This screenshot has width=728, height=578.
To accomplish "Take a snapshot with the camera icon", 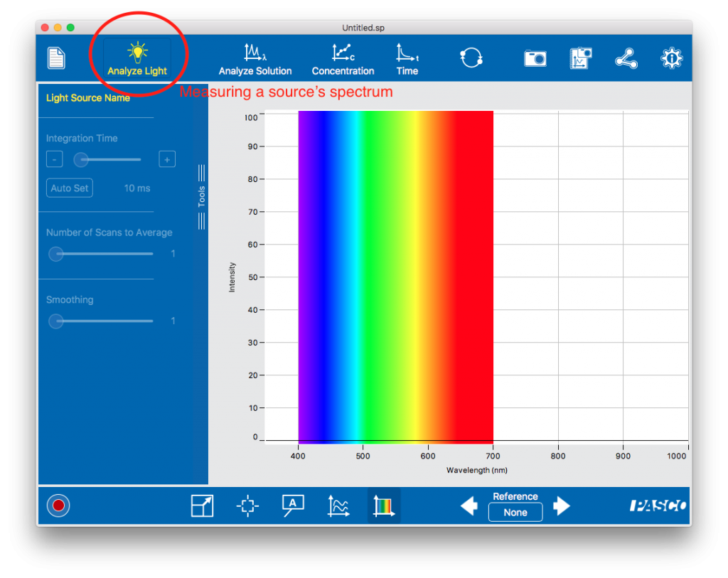I will coord(535,58).
